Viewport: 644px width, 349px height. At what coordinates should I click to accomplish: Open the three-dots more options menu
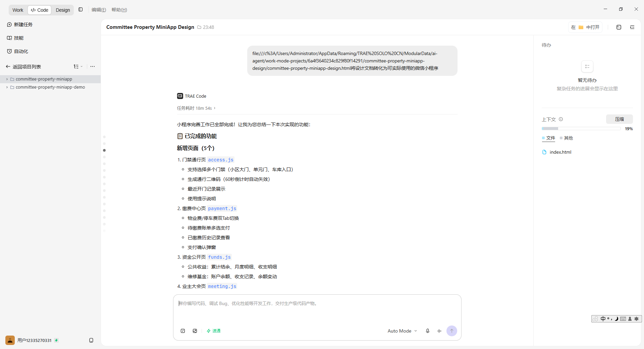93,66
